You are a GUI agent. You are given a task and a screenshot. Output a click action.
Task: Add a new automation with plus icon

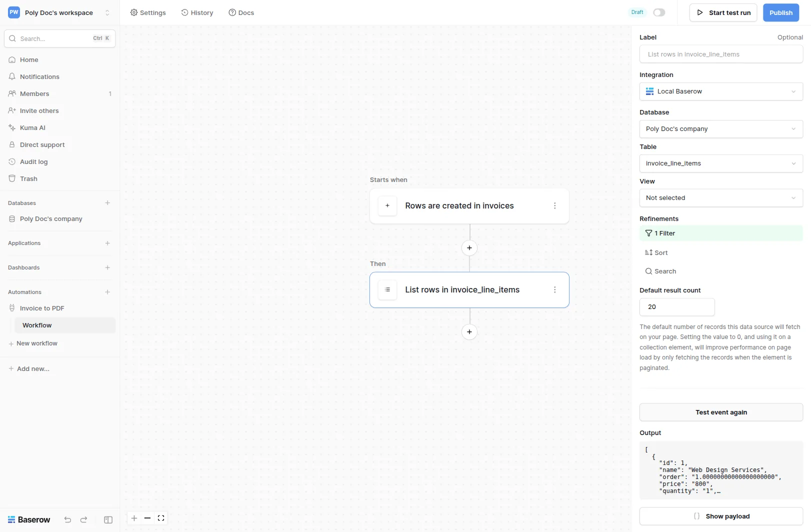point(107,292)
